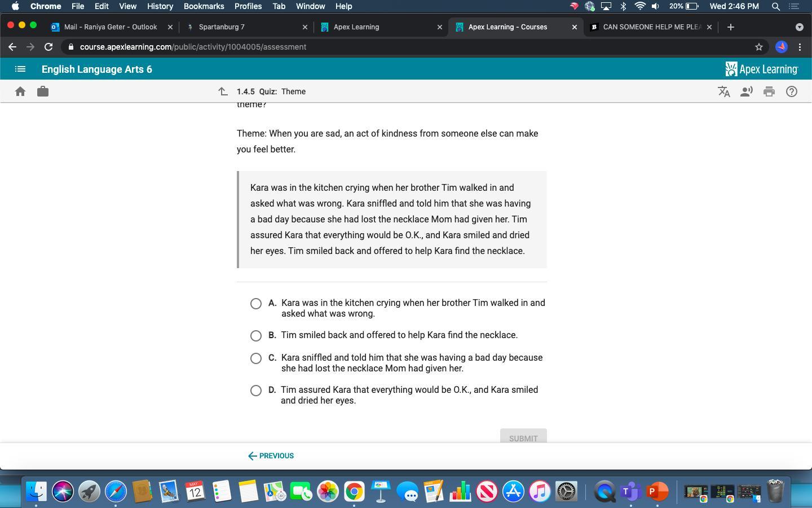The height and width of the screenshot is (508, 812).
Task: Open the Tab menu in menu bar
Action: 279,6
